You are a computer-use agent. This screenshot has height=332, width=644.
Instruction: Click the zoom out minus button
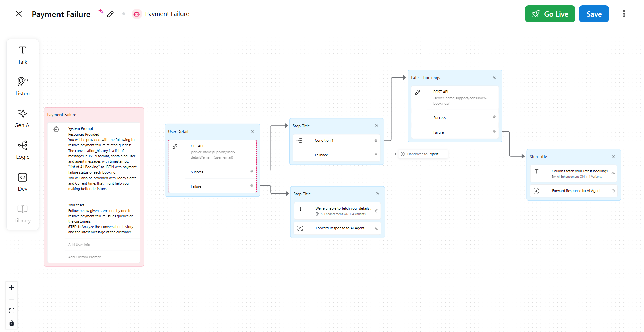[x=12, y=299]
